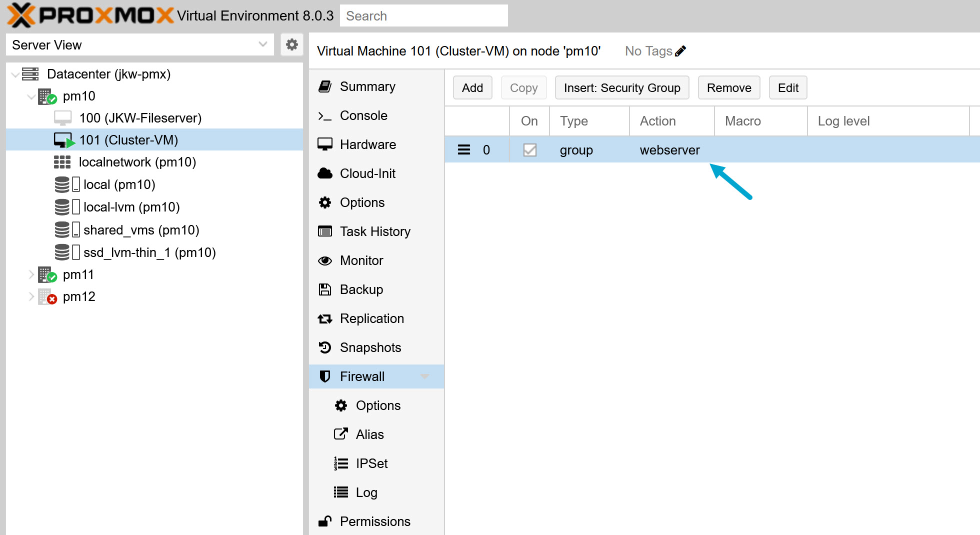980x535 pixels.
Task: Open the Hardware panel for Cluster-VM
Action: [x=325, y=144]
